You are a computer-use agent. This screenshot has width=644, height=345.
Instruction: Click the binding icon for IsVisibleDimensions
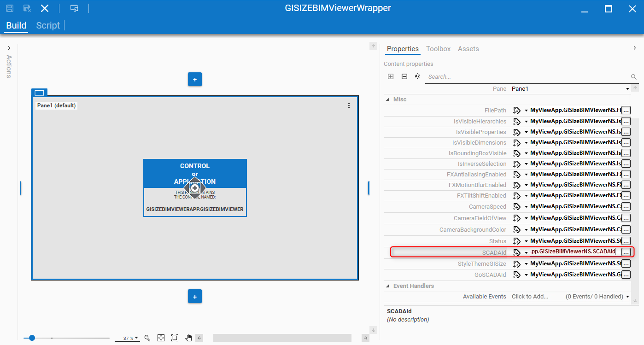click(517, 142)
